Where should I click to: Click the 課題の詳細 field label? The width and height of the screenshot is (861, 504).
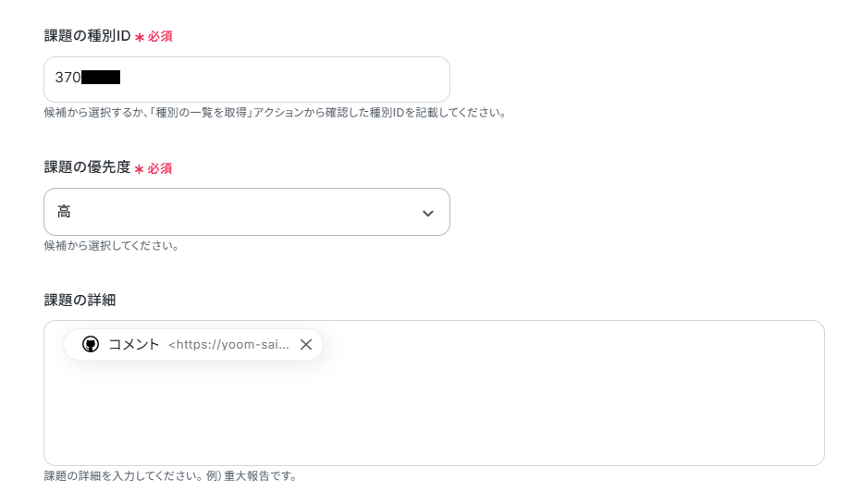80,300
